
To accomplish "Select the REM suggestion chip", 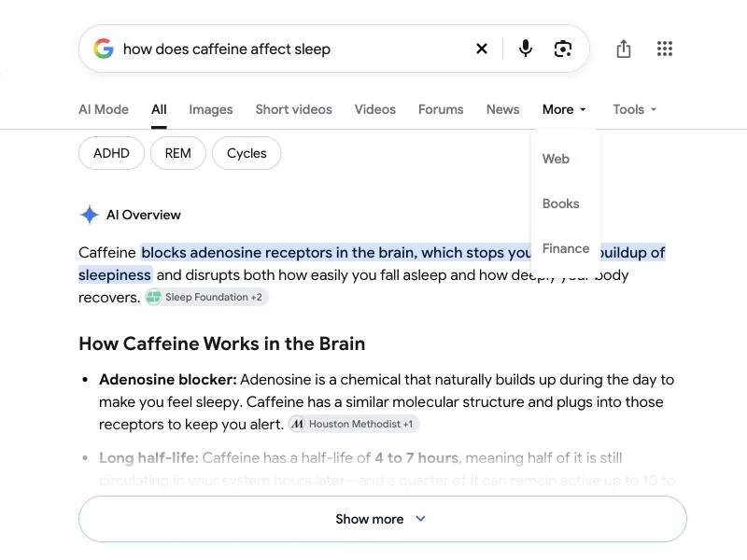I will coord(178,153).
